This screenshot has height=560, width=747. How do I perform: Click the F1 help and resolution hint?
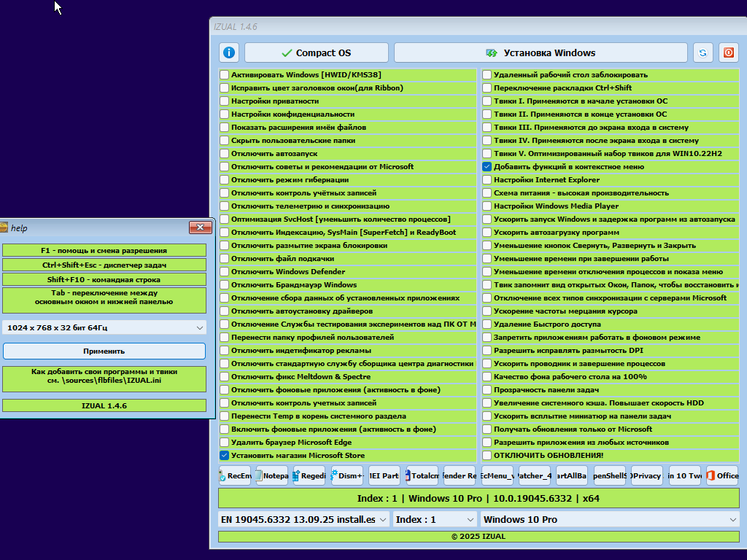click(x=104, y=251)
